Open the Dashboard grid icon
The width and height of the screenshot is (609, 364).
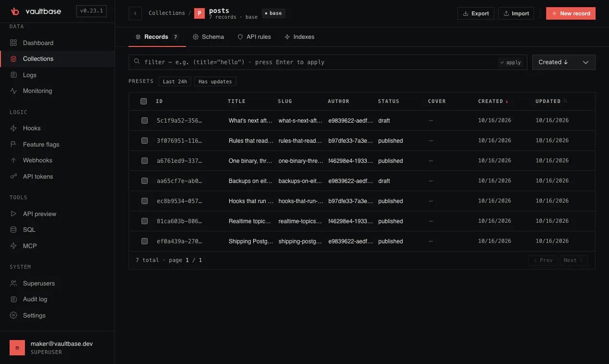point(13,43)
